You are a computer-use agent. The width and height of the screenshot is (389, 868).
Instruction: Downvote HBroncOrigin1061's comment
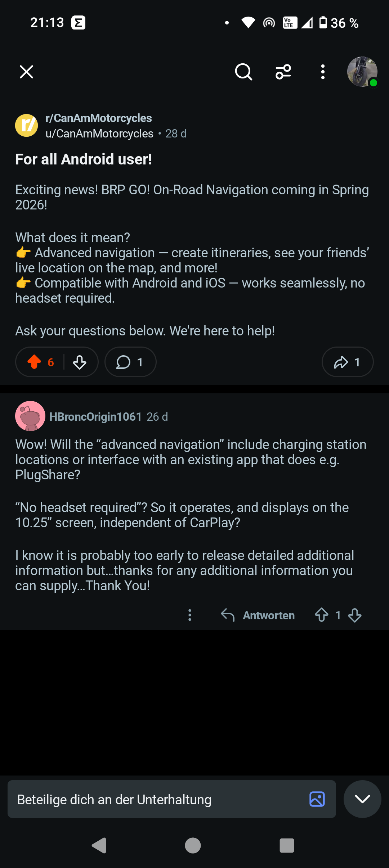click(x=355, y=615)
